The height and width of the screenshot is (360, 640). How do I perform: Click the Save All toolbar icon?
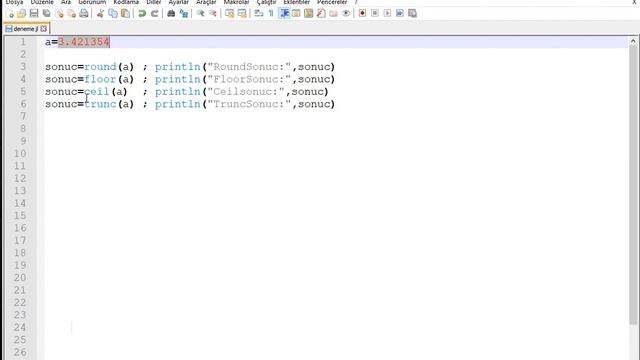click(x=47, y=13)
